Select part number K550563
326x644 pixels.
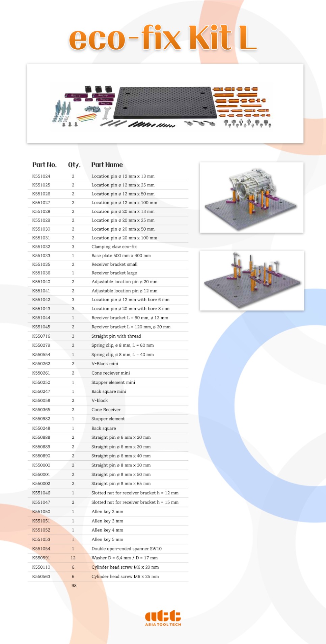coord(41,577)
